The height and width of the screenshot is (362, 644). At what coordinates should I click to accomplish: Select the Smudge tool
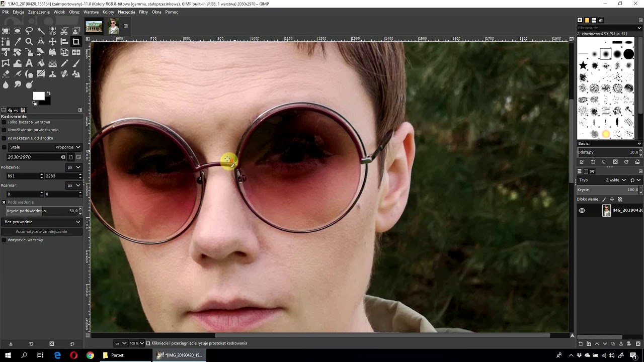tap(18, 85)
